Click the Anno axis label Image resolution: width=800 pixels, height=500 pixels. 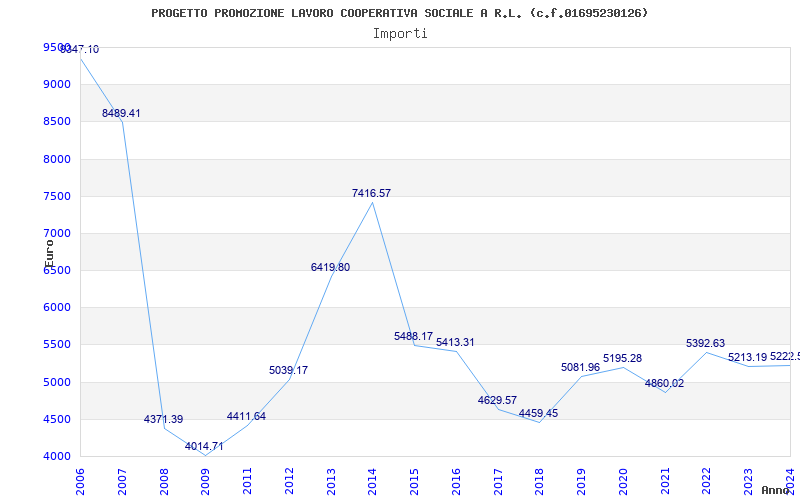[776, 490]
